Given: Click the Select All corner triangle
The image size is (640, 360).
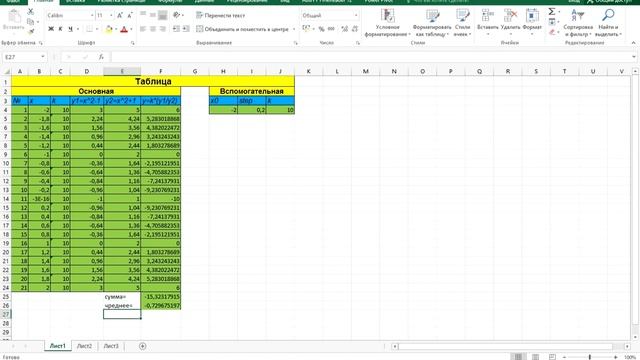Looking at the screenshot, I should pos(6,71).
